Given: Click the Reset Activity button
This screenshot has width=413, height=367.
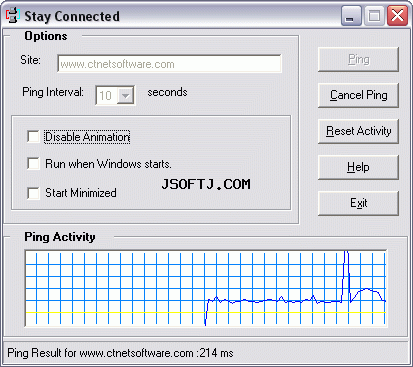Looking at the screenshot, I should click(x=358, y=131).
